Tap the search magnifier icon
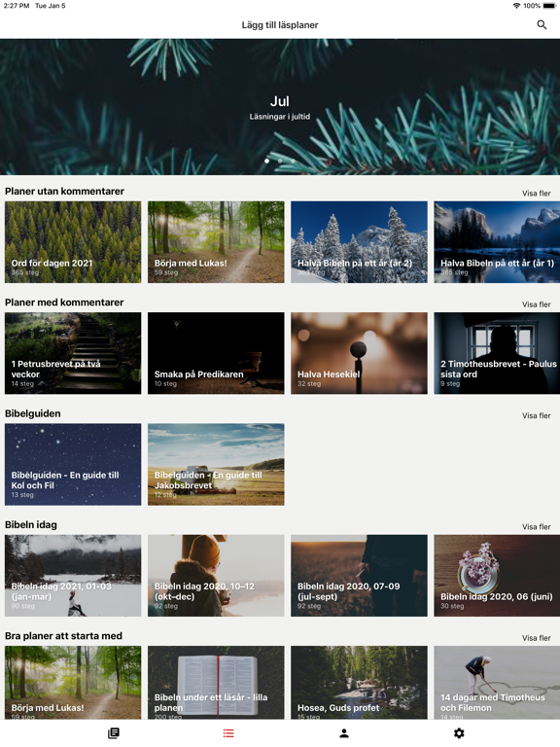Image resolution: width=560 pixels, height=747 pixels. tap(542, 24)
